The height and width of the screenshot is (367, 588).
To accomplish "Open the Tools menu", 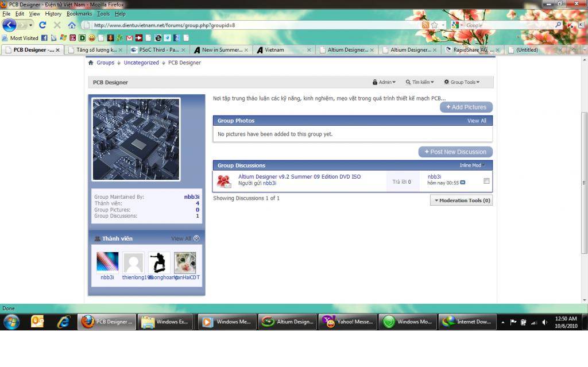I will [103, 14].
